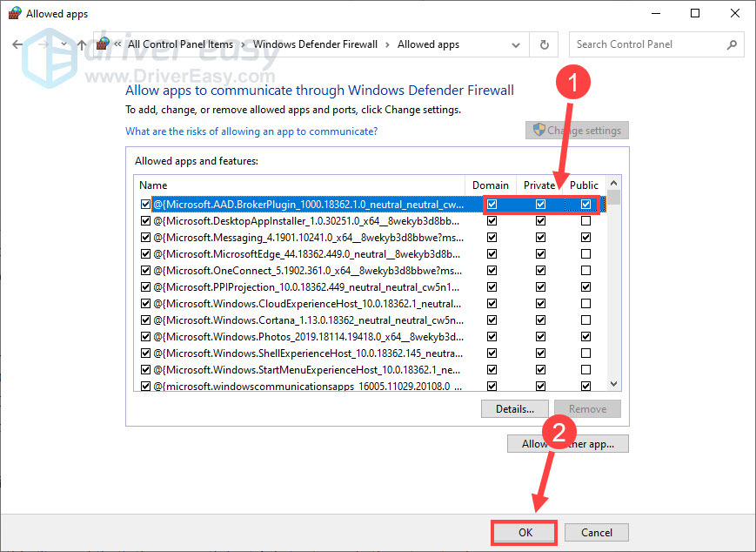Viewport: 756px width, 552px height.
Task: Enable Public for MicrosoftEdge
Action: (x=585, y=254)
